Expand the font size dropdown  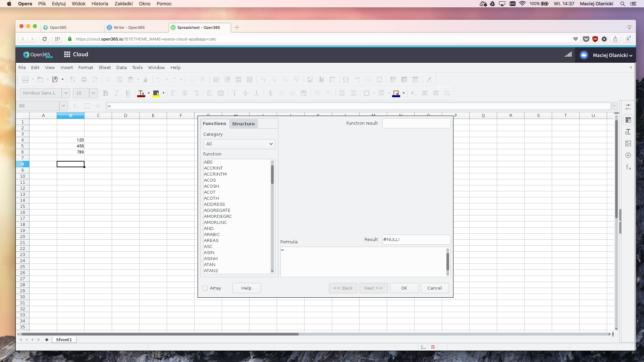(93, 93)
